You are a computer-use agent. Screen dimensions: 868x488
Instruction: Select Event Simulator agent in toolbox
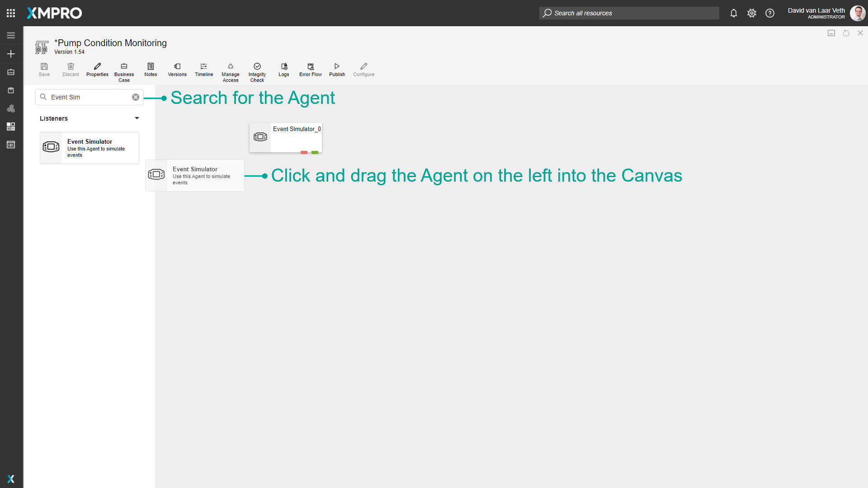pyautogui.click(x=90, y=148)
